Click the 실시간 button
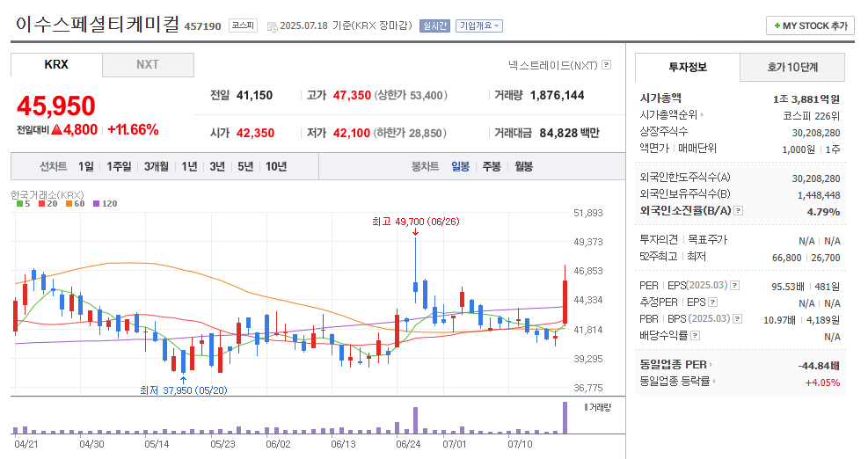 pos(434,25)
